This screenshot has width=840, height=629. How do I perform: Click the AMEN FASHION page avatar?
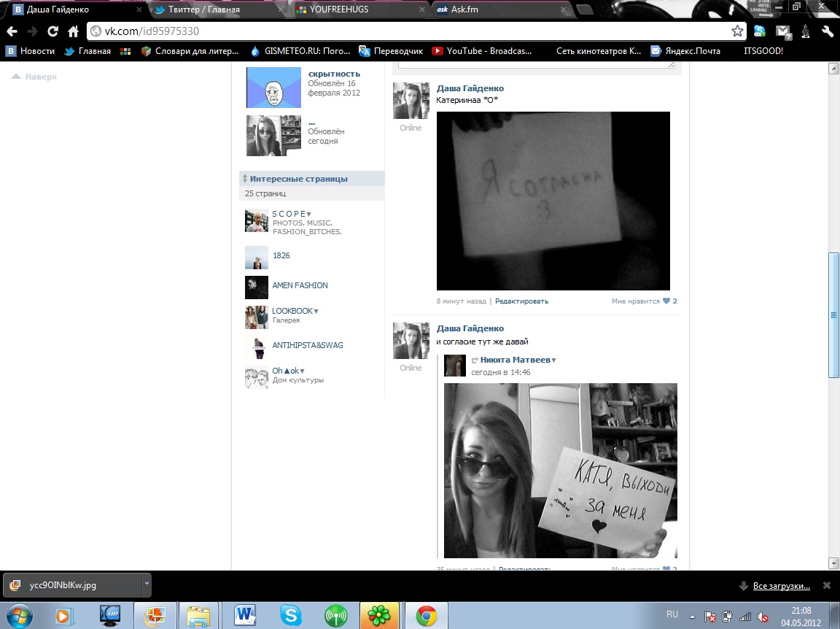pos(257,288)
